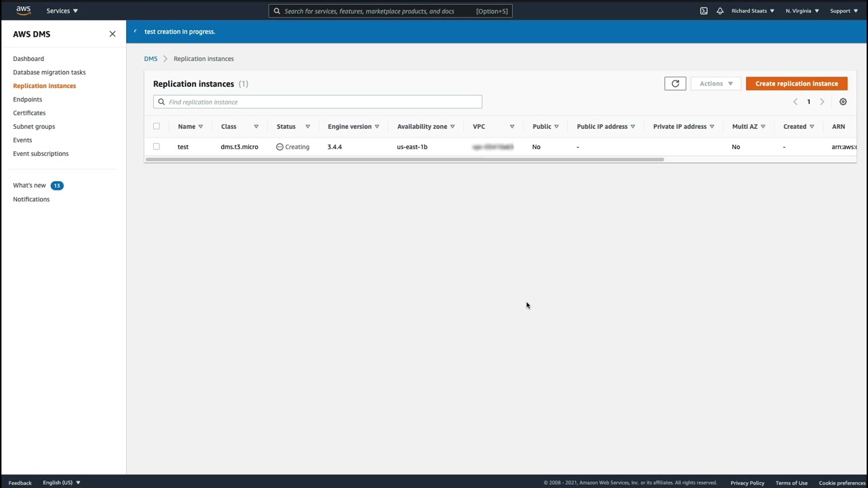This screenshot has width=868, height=488.
Task: Open the test replication instance
Action: click(183, 147)
